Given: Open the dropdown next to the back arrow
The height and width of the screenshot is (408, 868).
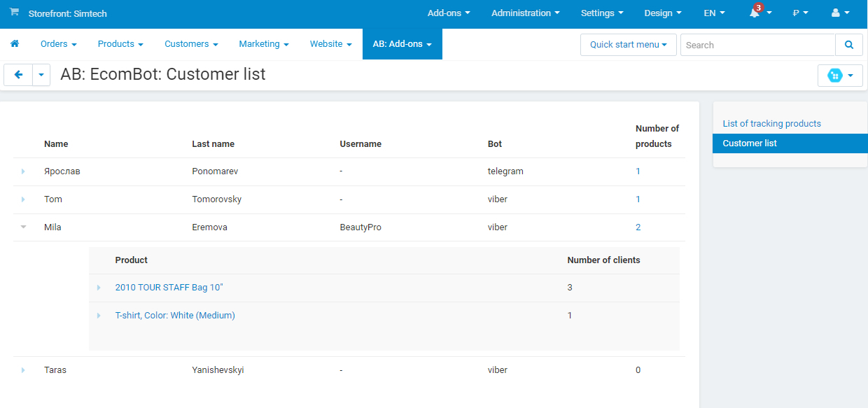Looking at the screenshot, I should (41, 75).
